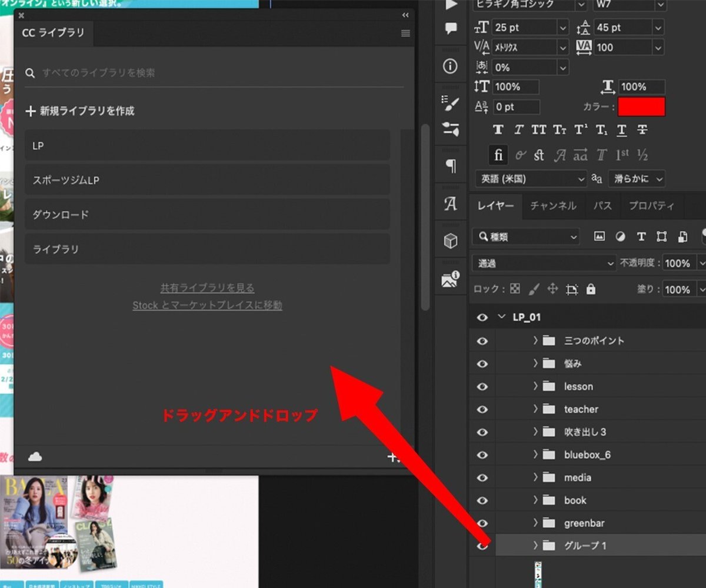Switch to the パス tab
The height and width of the screenshot is (588, 706).
[x=602, y=206]
